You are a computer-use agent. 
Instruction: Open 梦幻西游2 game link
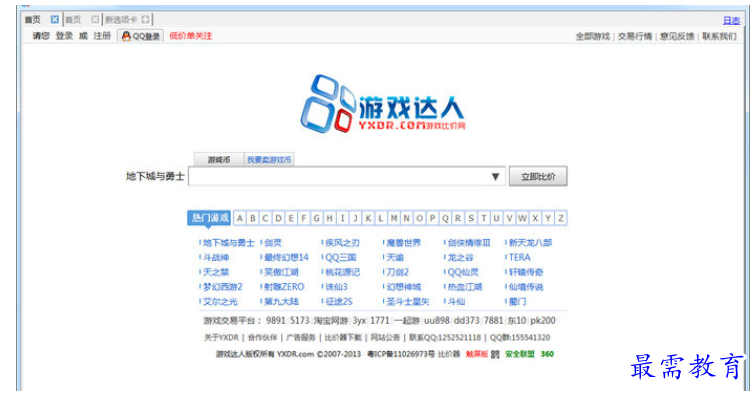(223, 287)
